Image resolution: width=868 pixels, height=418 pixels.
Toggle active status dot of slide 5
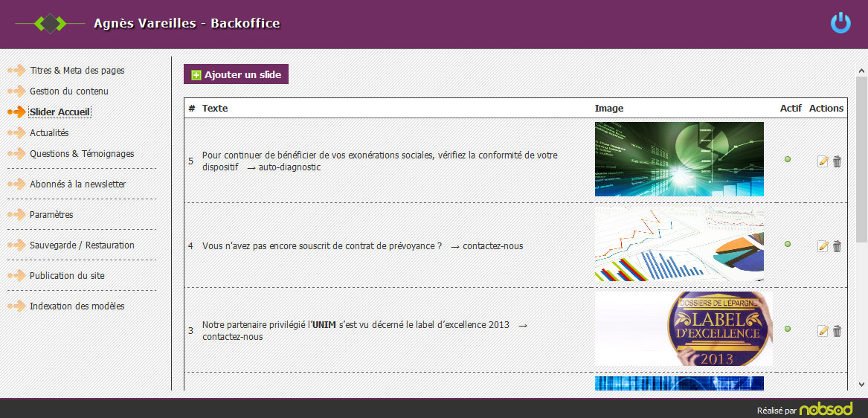(788, 159)
